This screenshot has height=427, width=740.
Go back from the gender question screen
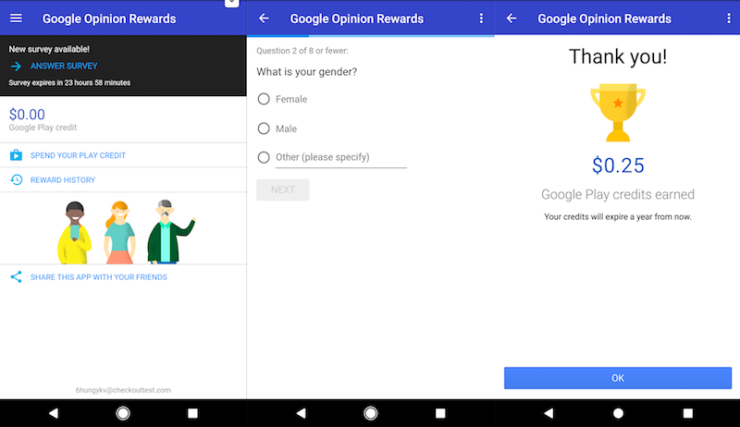click(x=264, y=18)
